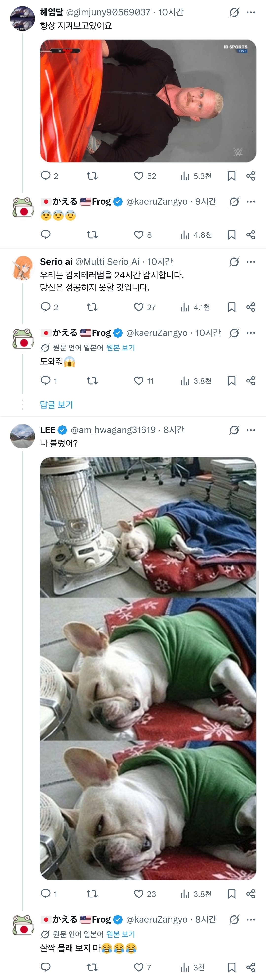The image size is (266, 980).
Task: Open the Grok icon on Serio_ai's tweet
Action: pyautogui.click(x=234, y=262)
